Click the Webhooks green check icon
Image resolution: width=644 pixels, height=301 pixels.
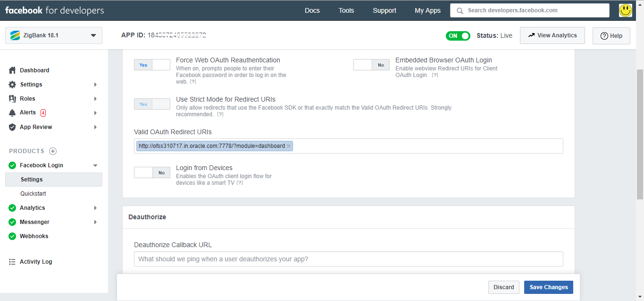click(12, 236)
